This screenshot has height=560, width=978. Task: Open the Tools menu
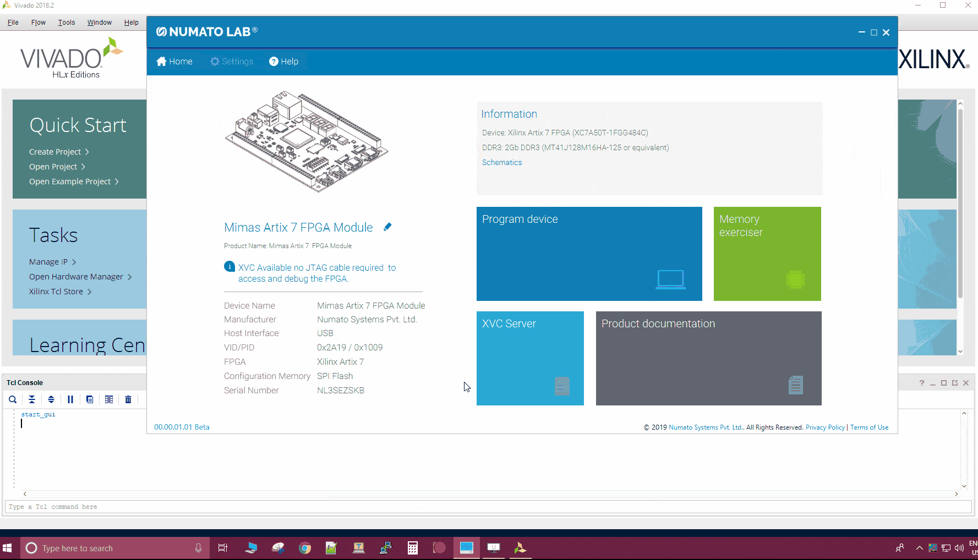pos(67,23)
